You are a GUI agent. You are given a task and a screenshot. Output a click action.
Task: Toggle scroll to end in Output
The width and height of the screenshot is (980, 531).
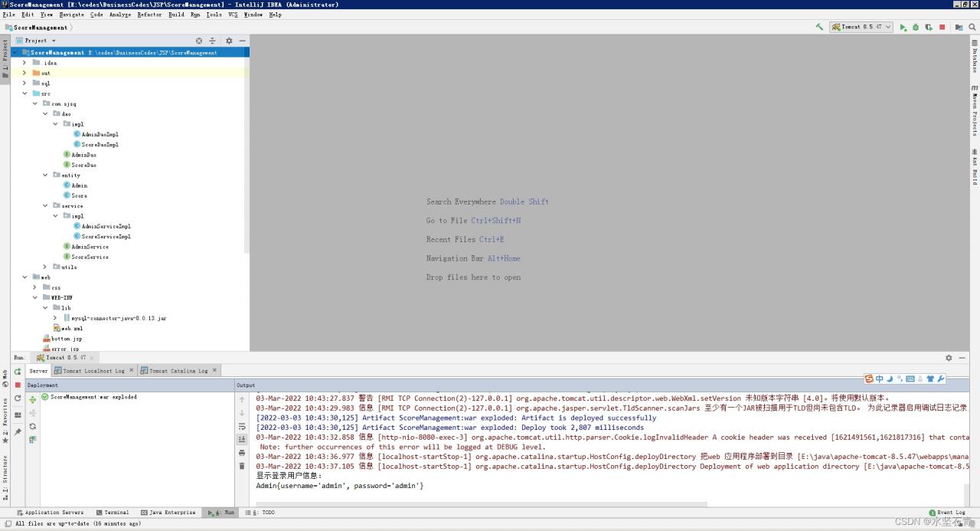pyautogui.click(x=242, y=440)
